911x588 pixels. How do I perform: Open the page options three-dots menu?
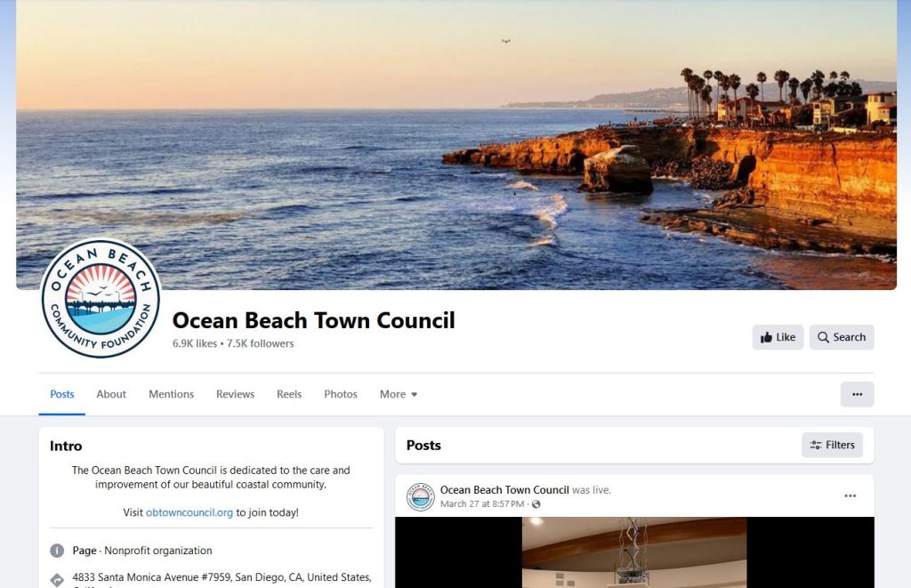[x=857, y=394]
